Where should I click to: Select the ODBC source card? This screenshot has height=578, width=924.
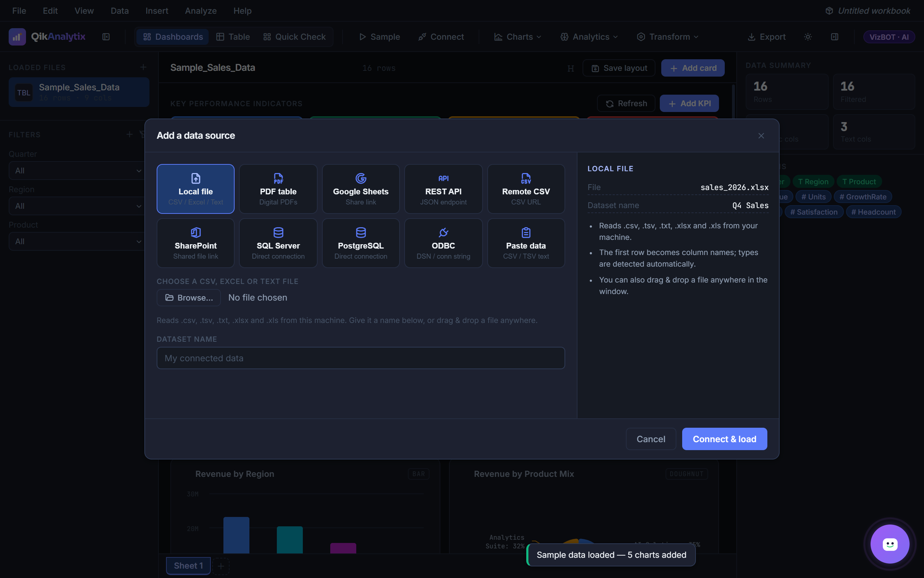click(443, 243)
